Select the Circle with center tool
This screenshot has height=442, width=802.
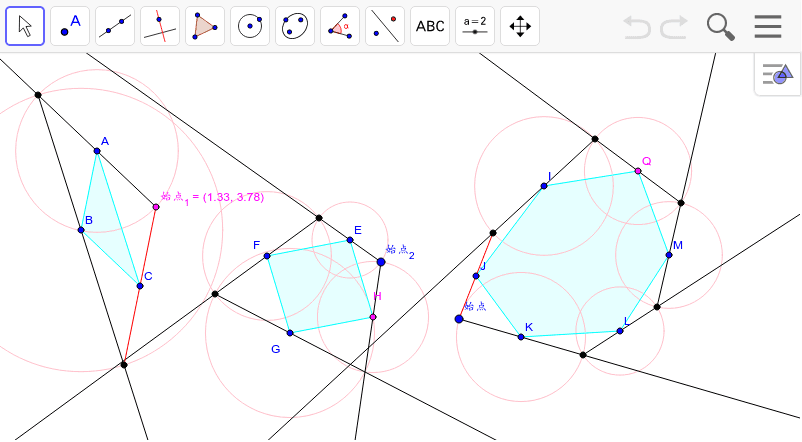click(x=250, y=26)
